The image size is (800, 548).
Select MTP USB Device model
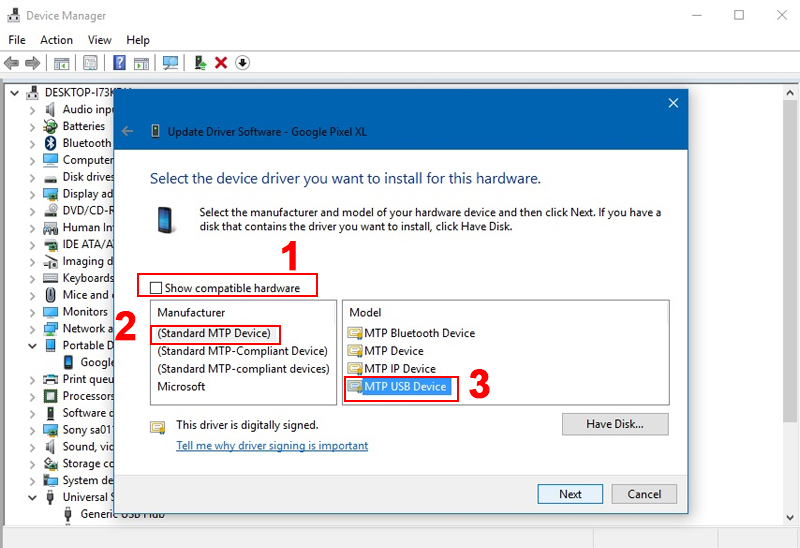397,387
